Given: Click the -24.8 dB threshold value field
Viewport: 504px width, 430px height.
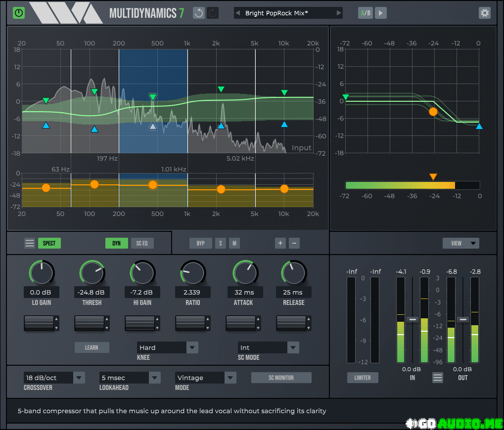Looking at the screenshot, I should (92, 292).
